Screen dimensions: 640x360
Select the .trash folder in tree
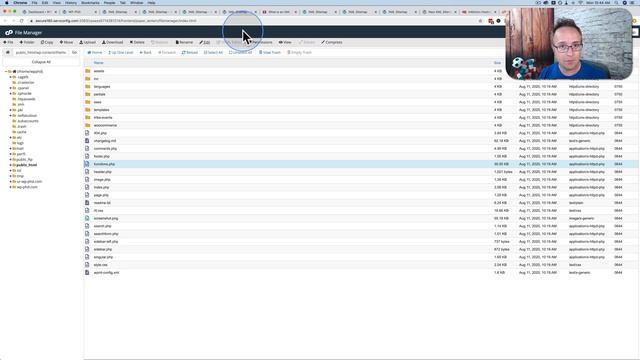click(x=22, y=127)
